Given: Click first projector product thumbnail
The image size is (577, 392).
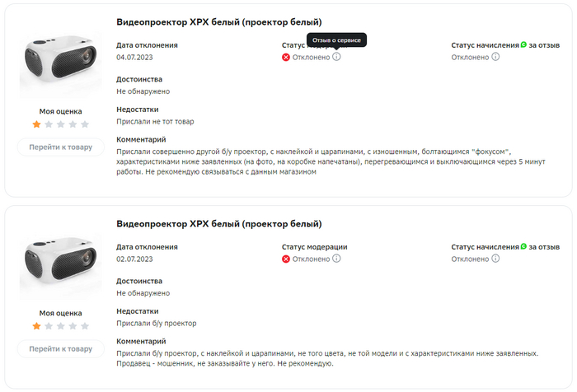Looking at the screenshot, I should coord(60,66).
